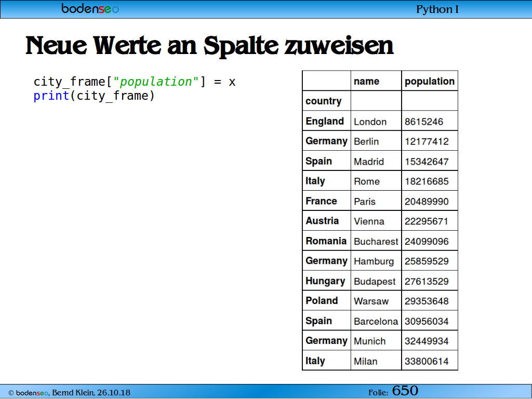Click the 'Germany' label in the Hamburg row
532x399 pixels.
tap(326, 261)
